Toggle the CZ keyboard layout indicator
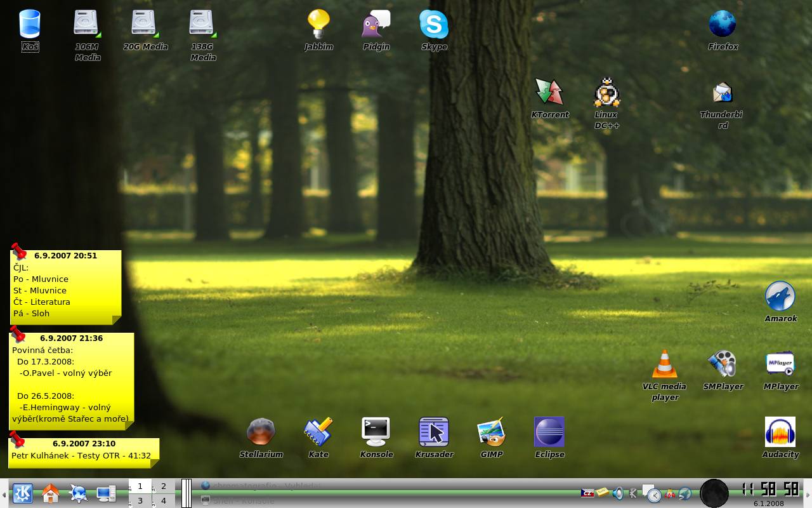Screen dimensions: 812x508 tap(587, 493)
